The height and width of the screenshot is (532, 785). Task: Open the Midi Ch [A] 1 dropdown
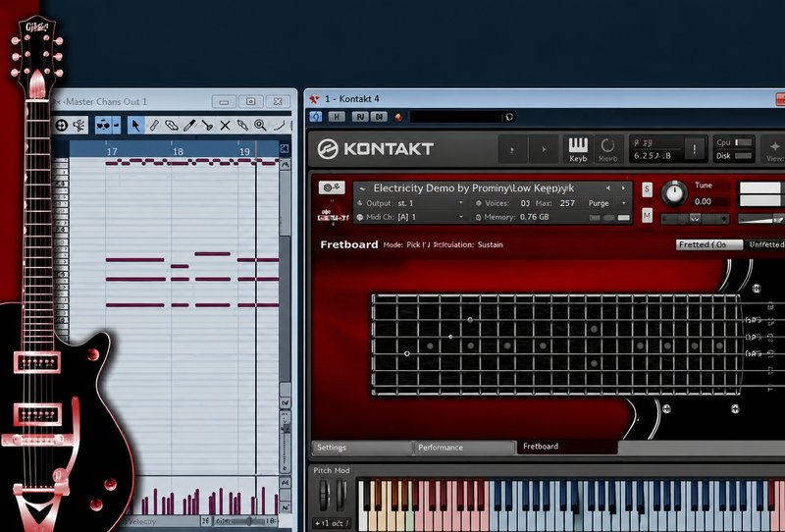pos(411,217)
